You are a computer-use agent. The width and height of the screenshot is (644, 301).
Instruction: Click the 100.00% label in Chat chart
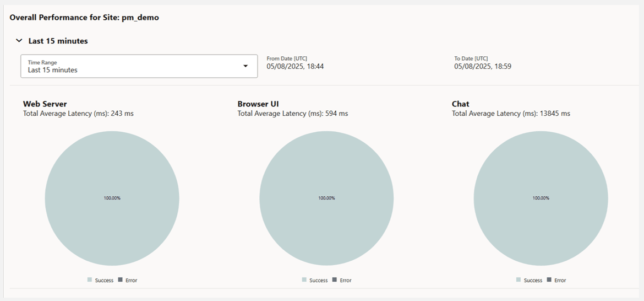pos(541,198)
